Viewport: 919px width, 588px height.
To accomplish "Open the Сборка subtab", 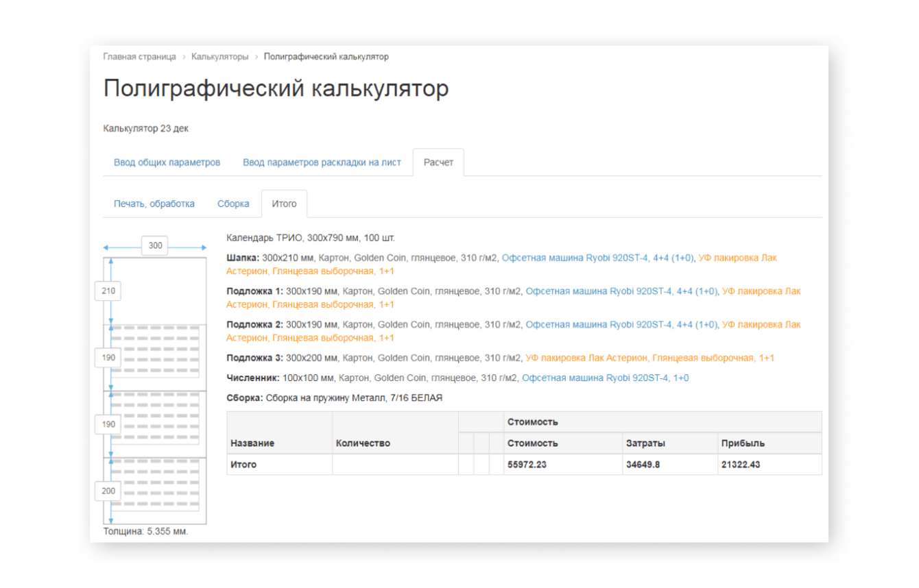I will click(233, 204).
